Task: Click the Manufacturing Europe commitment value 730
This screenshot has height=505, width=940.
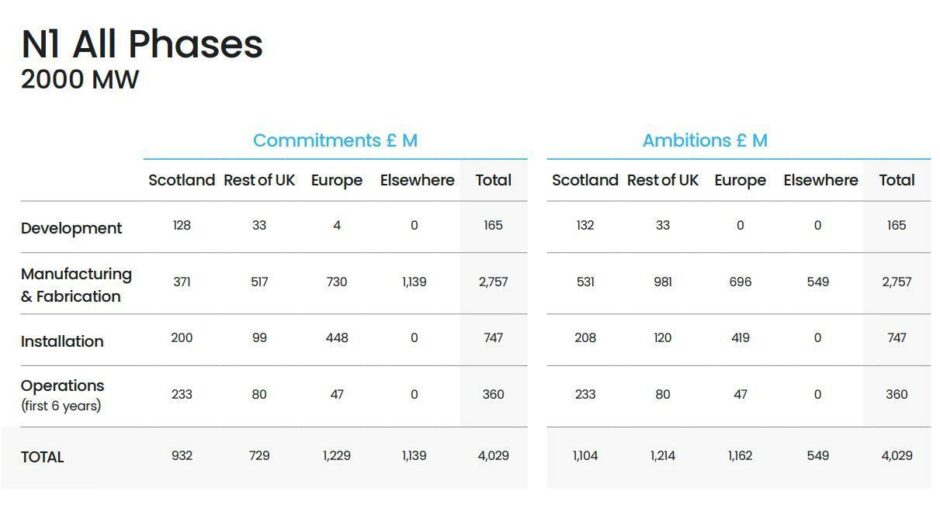Action: coord(337,282)
